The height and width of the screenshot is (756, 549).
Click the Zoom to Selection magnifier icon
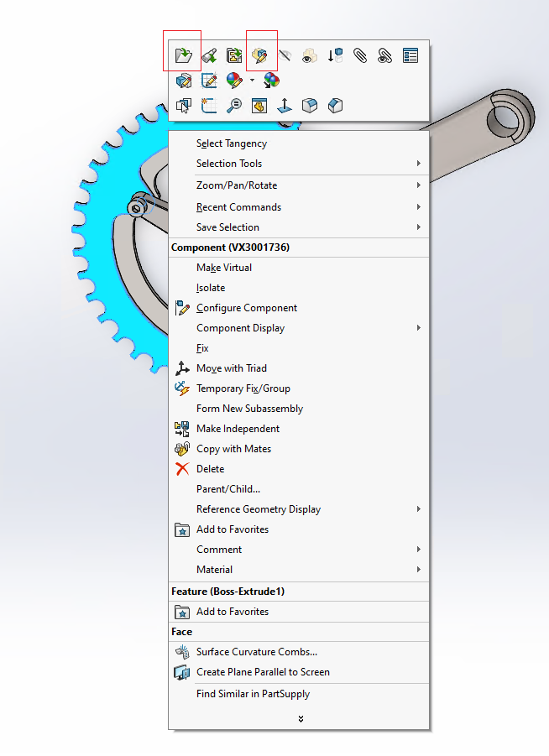pos(234,106)
